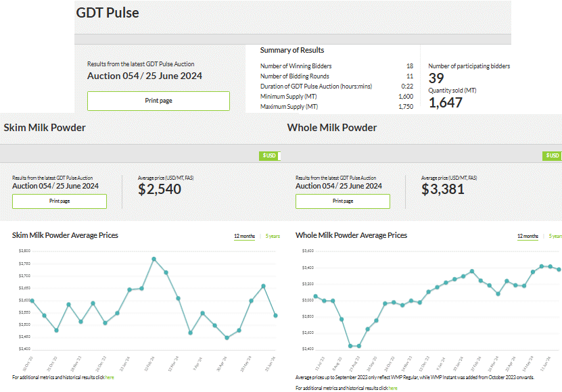Click Auction 054 / 25 June 2024 in the Skim section
The width and height of the screenshot is (562, 392).
point(55,186)
